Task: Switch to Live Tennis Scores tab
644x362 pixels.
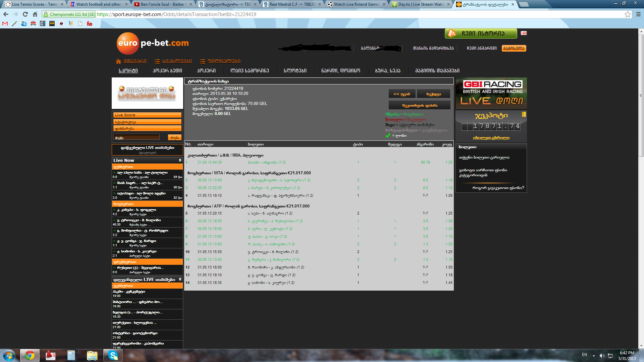Action: tap(34, 4)
